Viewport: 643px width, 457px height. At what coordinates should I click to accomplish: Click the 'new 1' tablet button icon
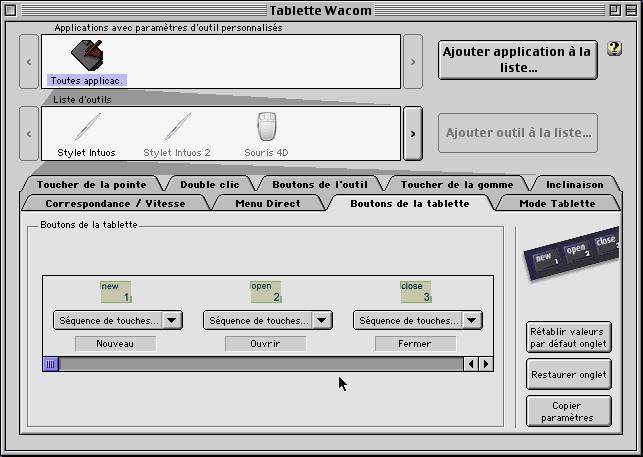[116, 292]
